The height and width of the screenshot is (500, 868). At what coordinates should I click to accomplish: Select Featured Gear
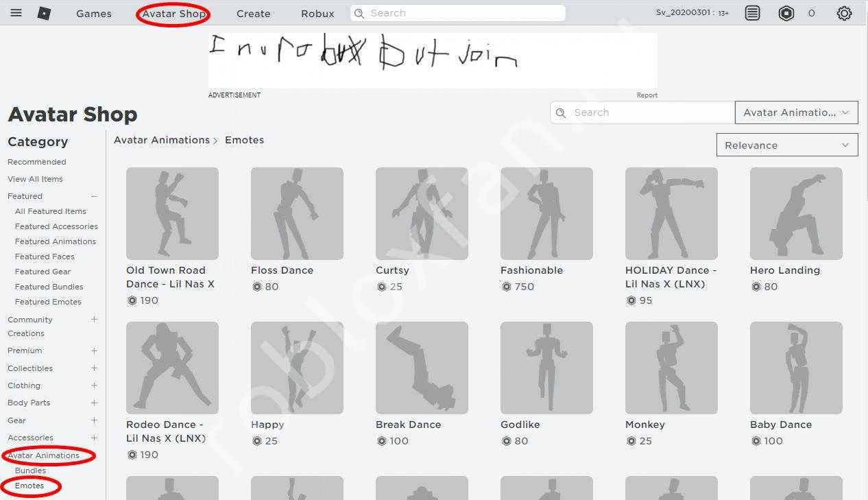pos(43,272)
